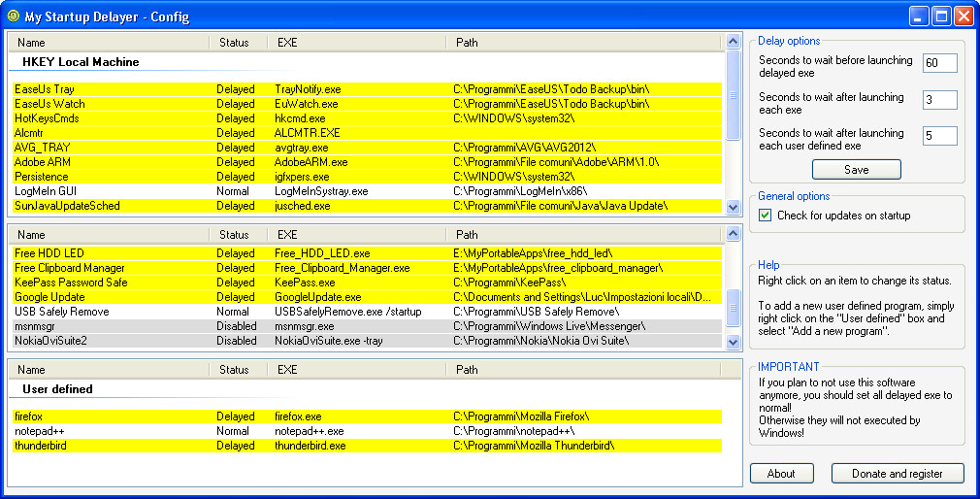Sort top list by Status column header
Screen dimensions: 980x499
tap(238, 43)
